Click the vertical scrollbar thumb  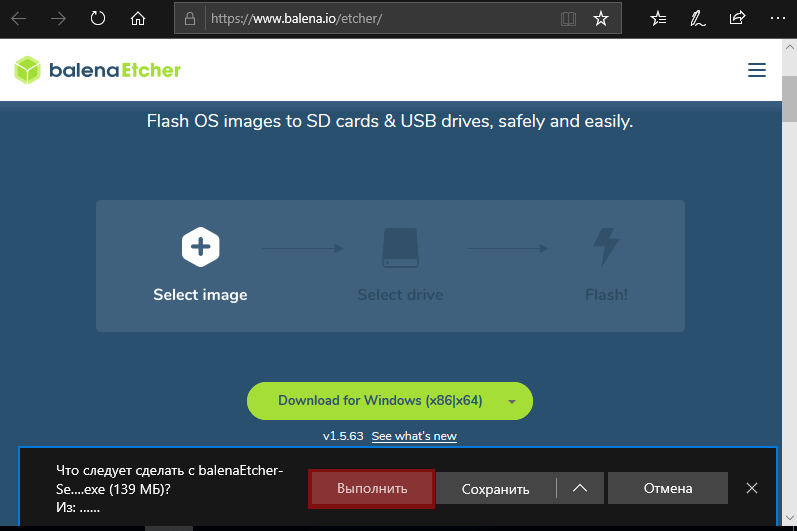click(x=789, y=99)
